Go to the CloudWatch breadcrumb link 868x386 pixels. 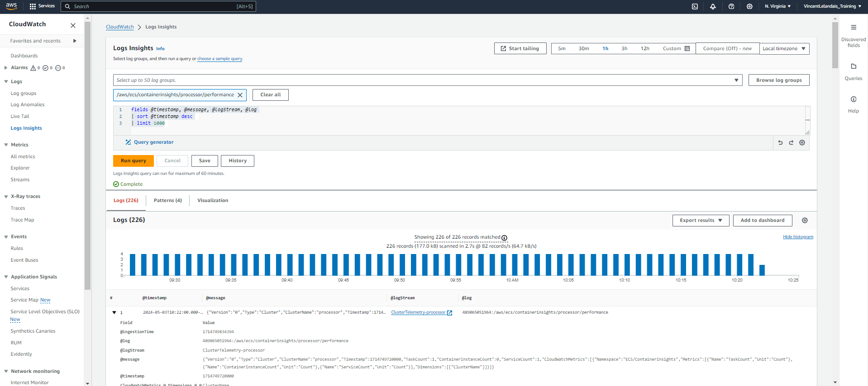coord(120,27)
